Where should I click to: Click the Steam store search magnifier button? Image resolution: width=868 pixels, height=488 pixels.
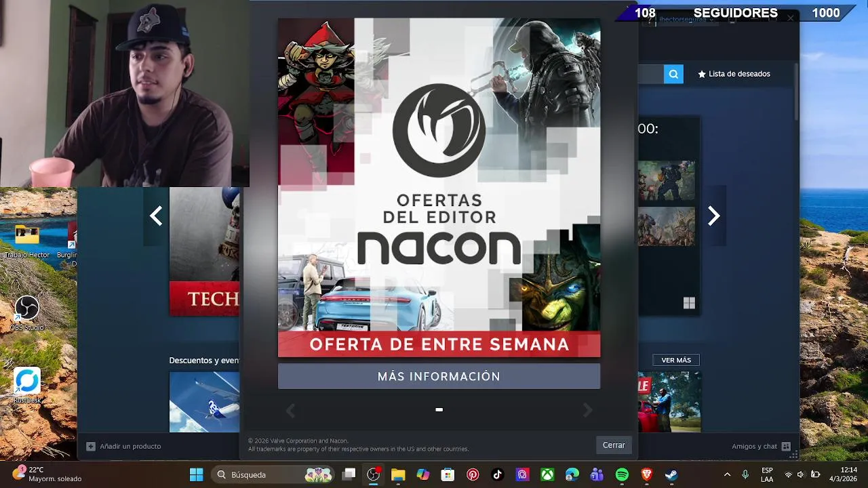click(673, 74)
